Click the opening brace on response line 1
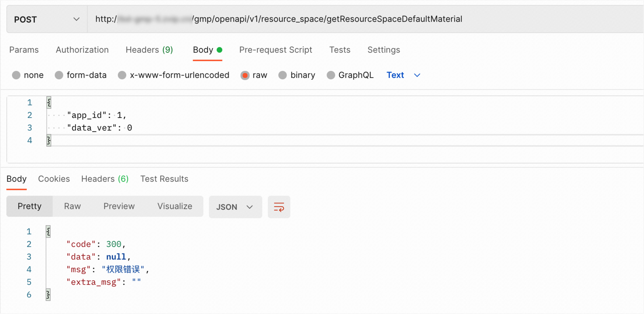The image size is (644, 314). [x=48, y=232]
